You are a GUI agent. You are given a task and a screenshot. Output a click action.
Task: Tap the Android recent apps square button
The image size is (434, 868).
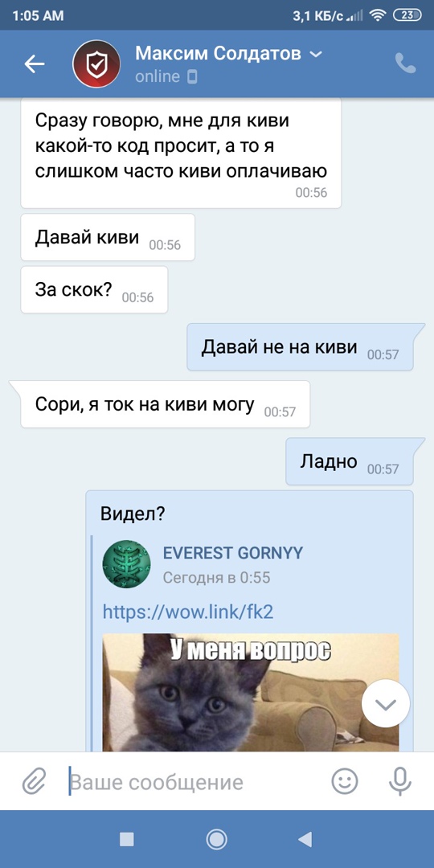point(127,840)
